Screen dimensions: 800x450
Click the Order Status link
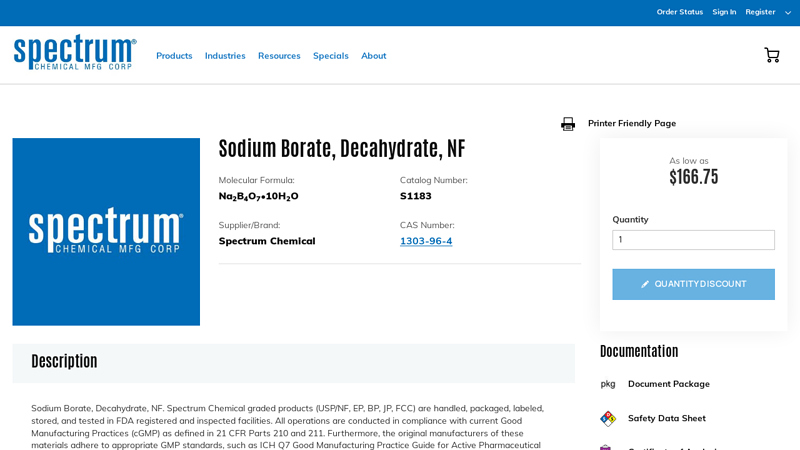coord(680,12)
